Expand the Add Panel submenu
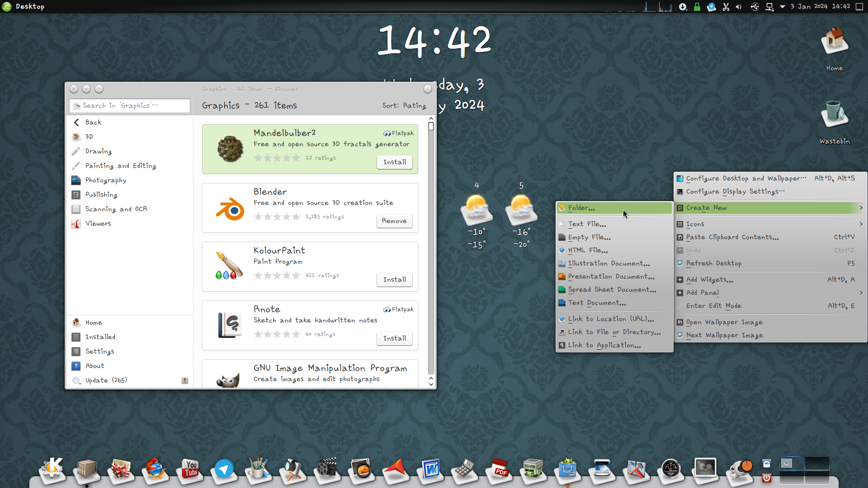The width and height of the screenshot is (868, 488). (x=770, y=293)
